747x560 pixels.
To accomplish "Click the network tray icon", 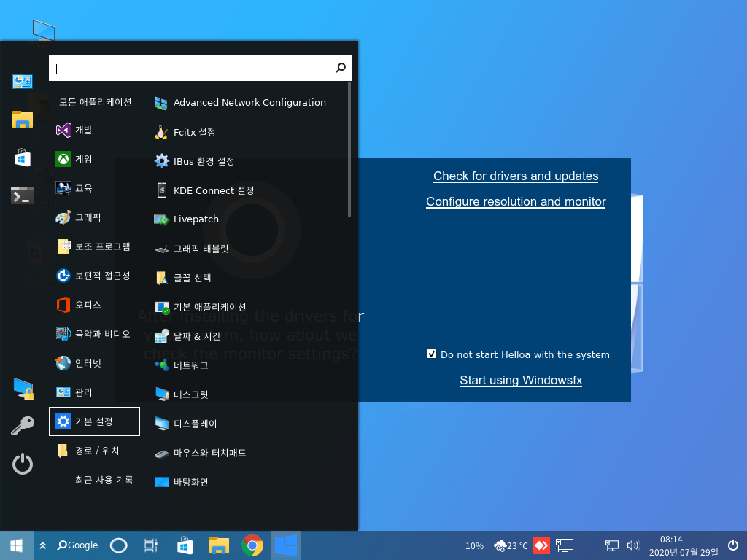I will point(612,545).
